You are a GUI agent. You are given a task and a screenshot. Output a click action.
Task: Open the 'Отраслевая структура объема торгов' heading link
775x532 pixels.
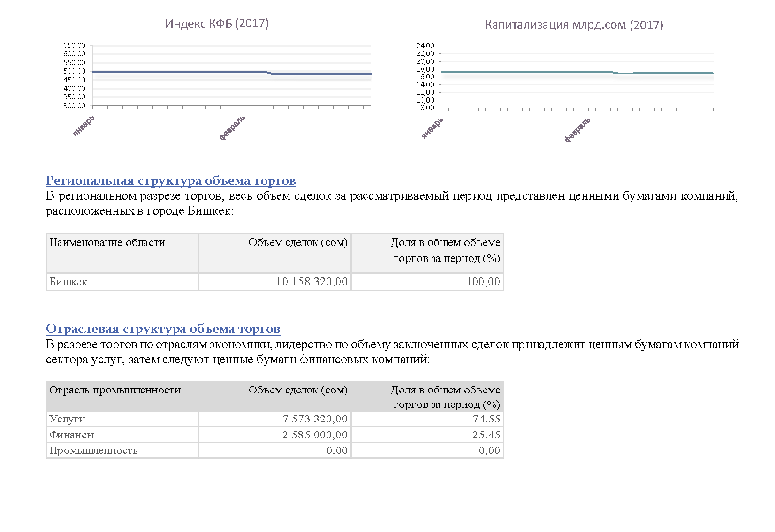[x=163, y=329]
